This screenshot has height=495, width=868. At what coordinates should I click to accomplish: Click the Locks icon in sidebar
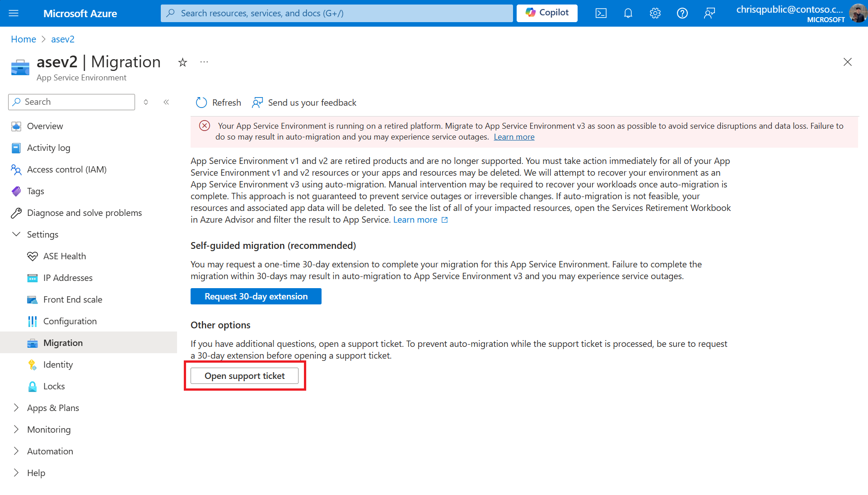[32, 386]
